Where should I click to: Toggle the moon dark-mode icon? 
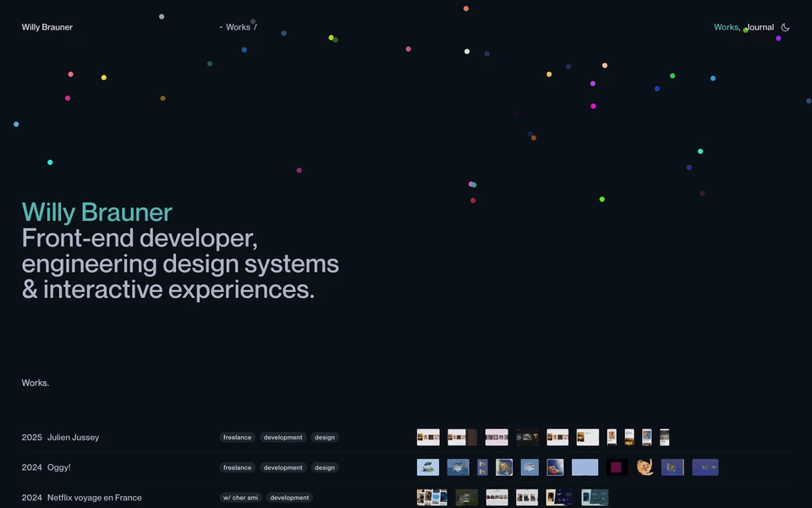[785, 27]
